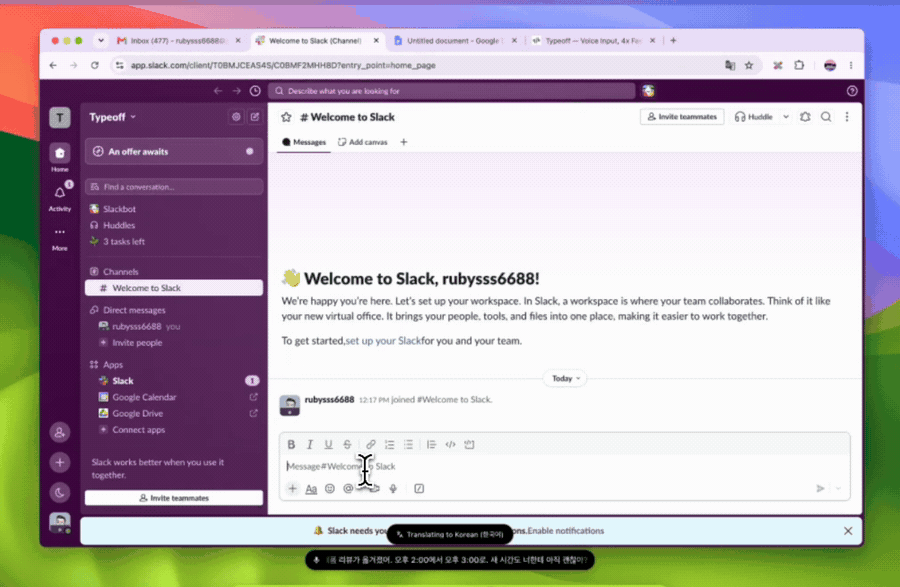Apply strikethrough formatting in composer

[347, 445]
